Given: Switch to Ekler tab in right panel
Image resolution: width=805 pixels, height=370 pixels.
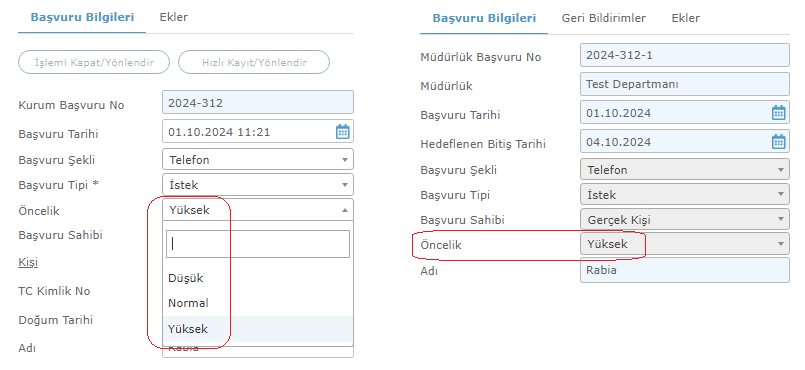Looking at the screenshot, I should (685, 18).
